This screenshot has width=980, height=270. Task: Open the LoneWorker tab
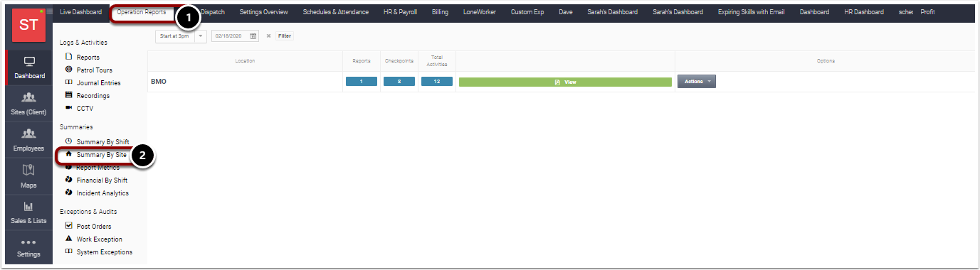480,12
